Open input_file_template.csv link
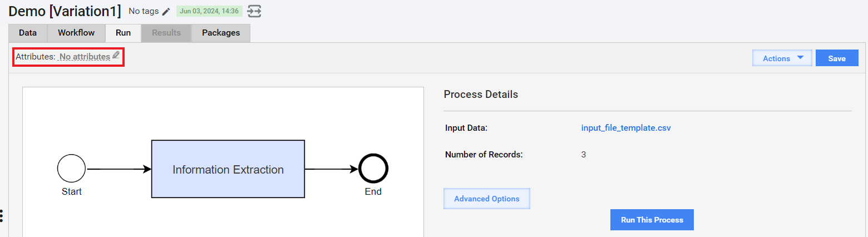Viewport: 868px width, 237px height. tap(626, 128)
